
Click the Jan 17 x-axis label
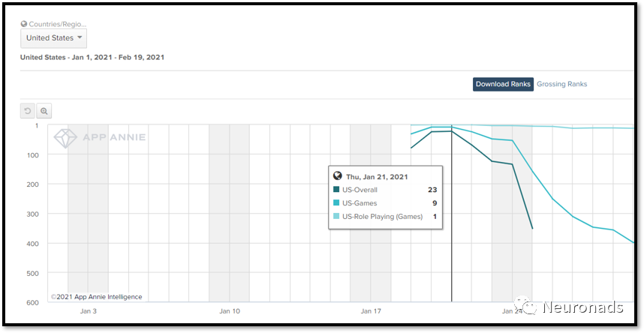[x=371, y=310]
